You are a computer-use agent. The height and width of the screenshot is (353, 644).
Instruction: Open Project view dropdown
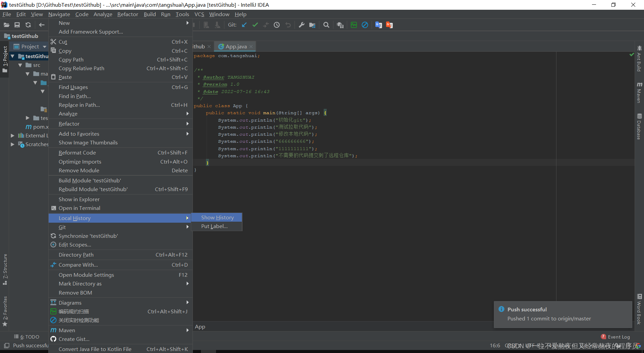click(x=45, y=47)
